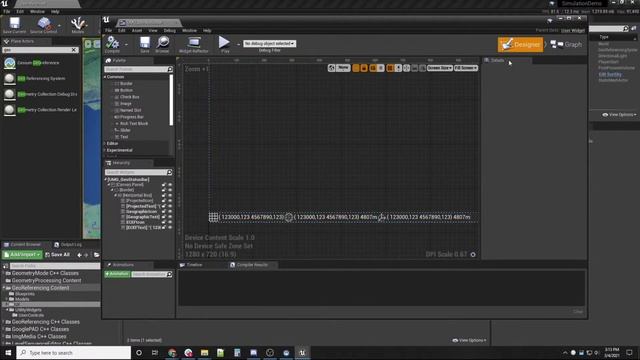Click the None culture button in designer toolbar
The image size is (640, 360).
pyautogui.click(x=343, y=68)
